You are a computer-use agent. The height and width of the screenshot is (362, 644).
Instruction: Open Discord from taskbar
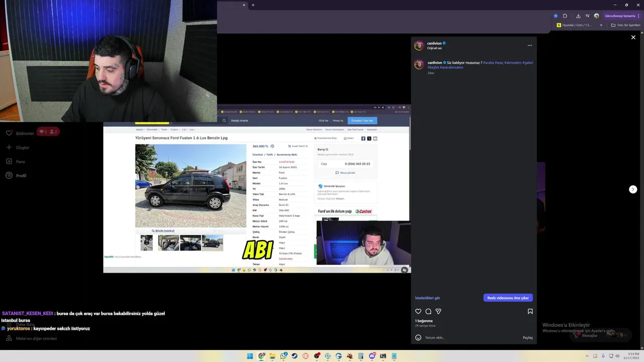click(372, 356)
